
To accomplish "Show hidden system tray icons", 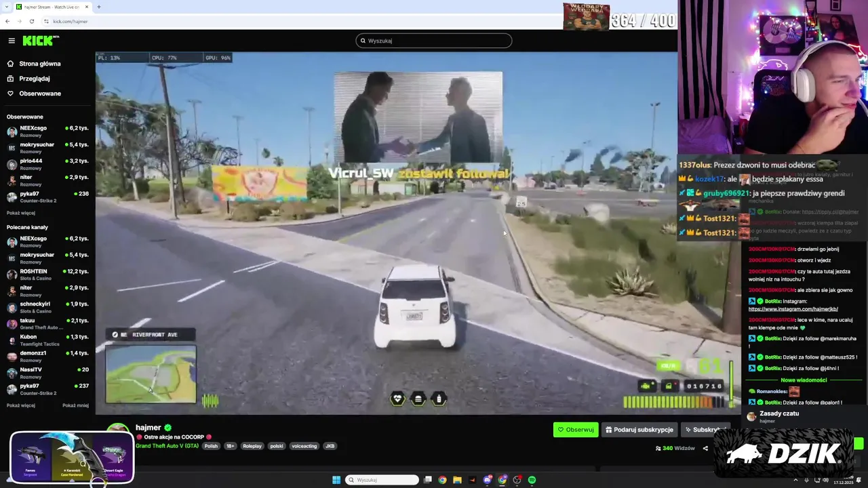I will coord(795,480).
